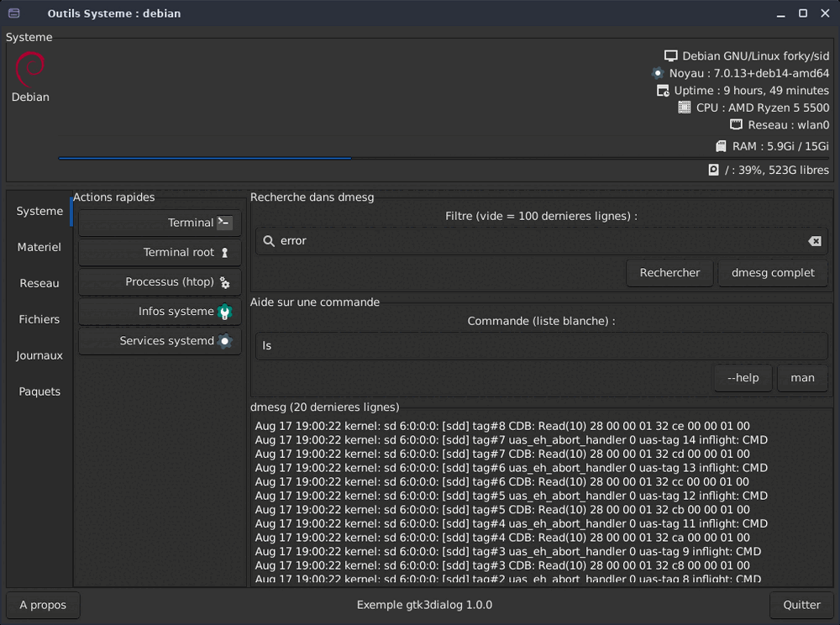The height and width of the screenshot is (625, 840).
Task: Click the dmesg filter field containing error
Action: [542, 241]
